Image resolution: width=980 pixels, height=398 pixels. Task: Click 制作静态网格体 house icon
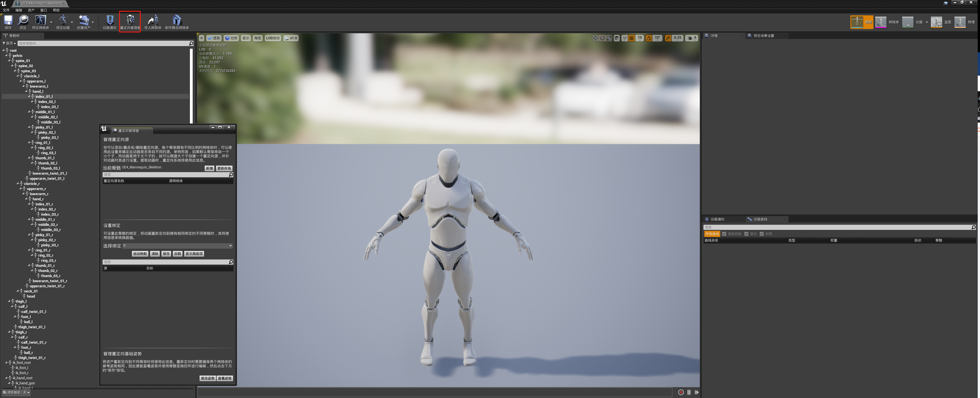(177, 20)
